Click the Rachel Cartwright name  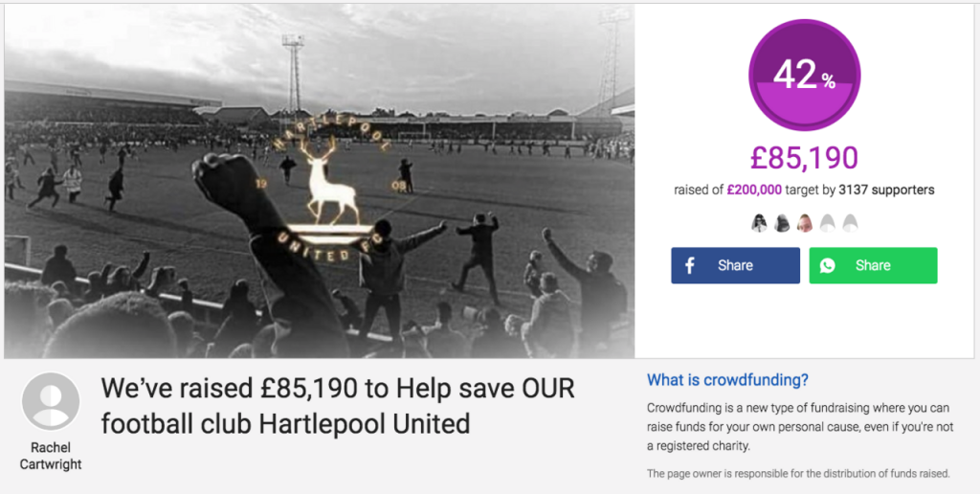(51, 457)
